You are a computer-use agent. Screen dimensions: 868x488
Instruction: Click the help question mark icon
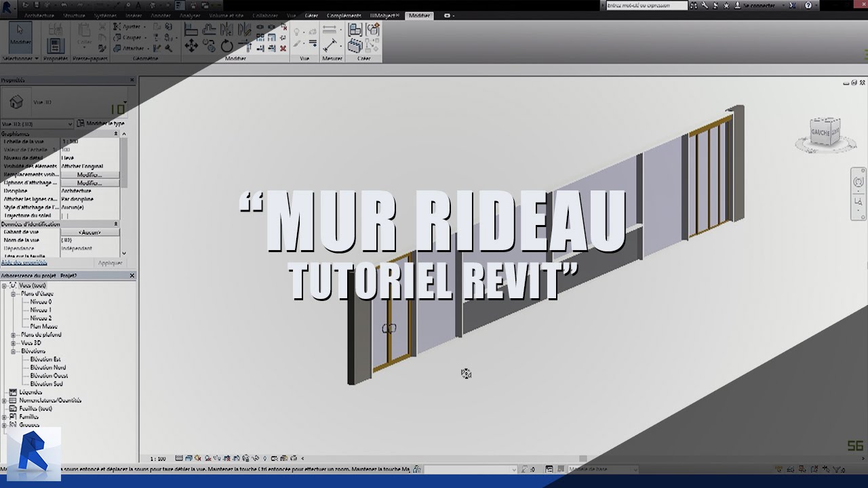click(808, 5)
